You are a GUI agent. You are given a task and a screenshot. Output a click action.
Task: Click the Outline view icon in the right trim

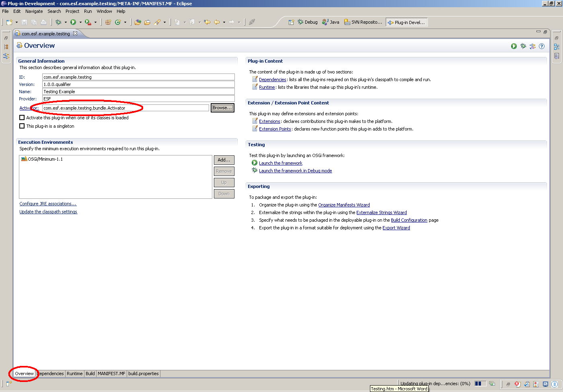click(x=557, y=47)
